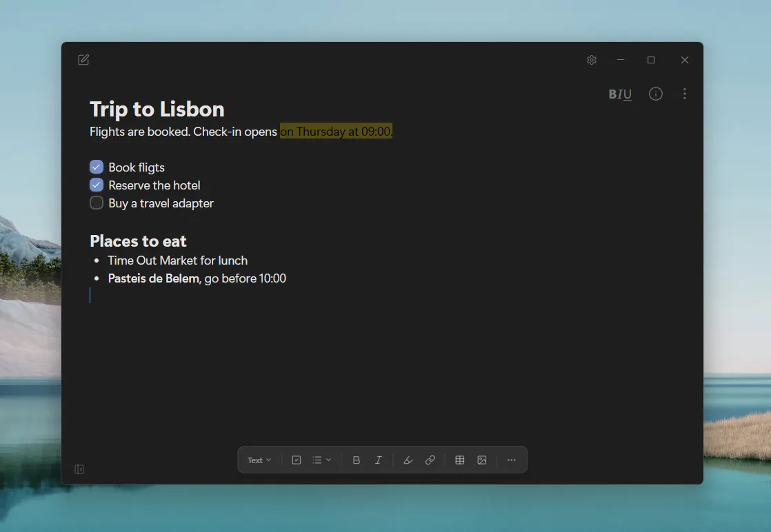Click the "Book fligts" task label
Viewport: 771px width, 532px height.
tap(137, 167)
